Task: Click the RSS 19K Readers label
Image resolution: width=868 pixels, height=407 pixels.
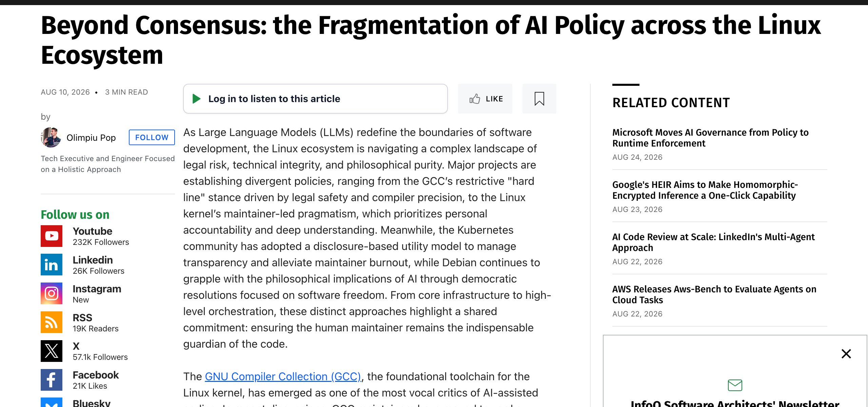Action: click(96, 323)
